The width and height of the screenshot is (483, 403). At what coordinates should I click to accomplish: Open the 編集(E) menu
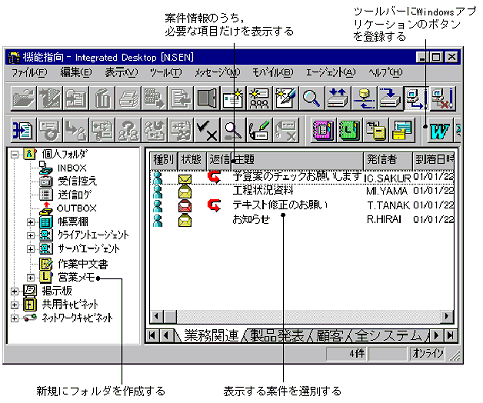click(76, 72)
